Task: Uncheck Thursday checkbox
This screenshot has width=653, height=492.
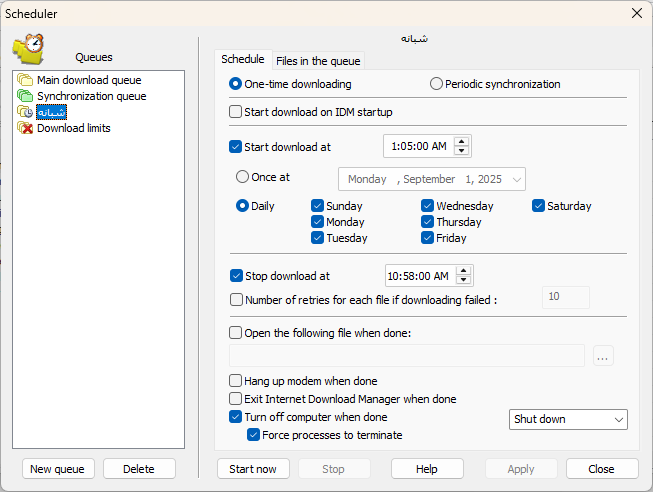Action: 427,222
